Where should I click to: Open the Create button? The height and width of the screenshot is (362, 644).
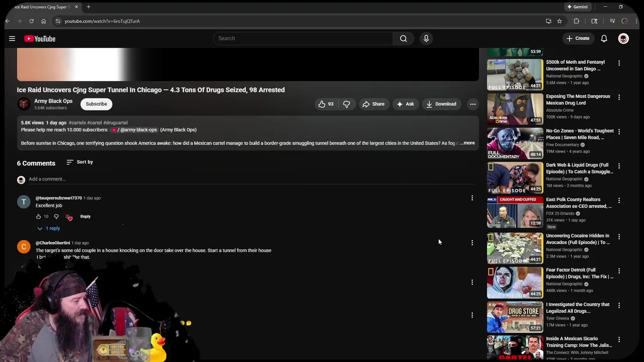578,39
